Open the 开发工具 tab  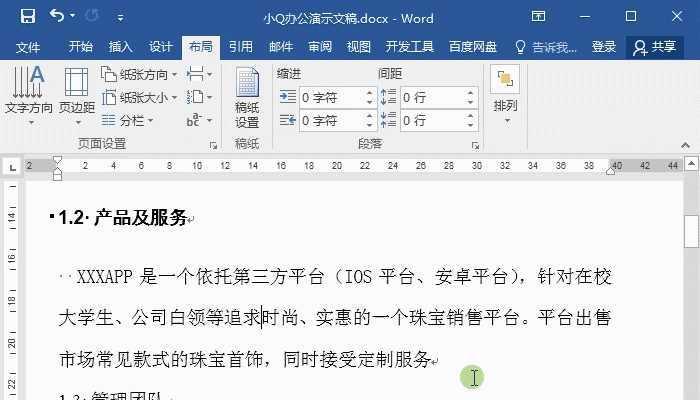[409, 47]
